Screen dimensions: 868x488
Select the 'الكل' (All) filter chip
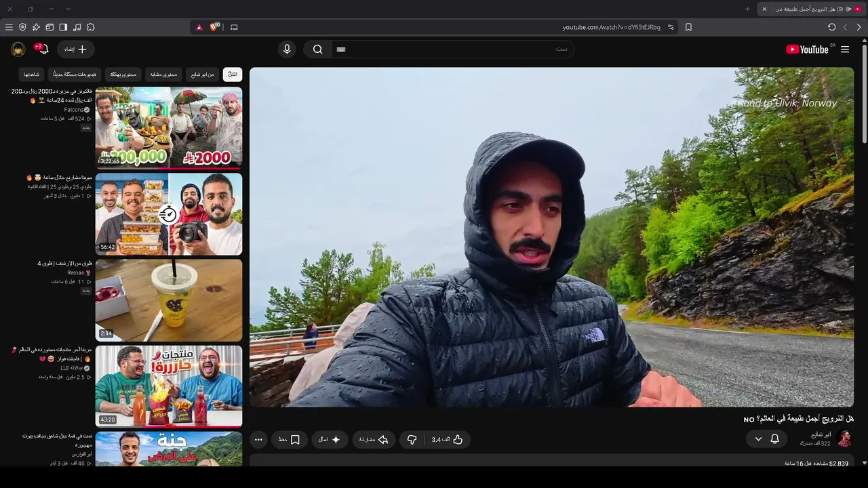[x=232, y=74]
